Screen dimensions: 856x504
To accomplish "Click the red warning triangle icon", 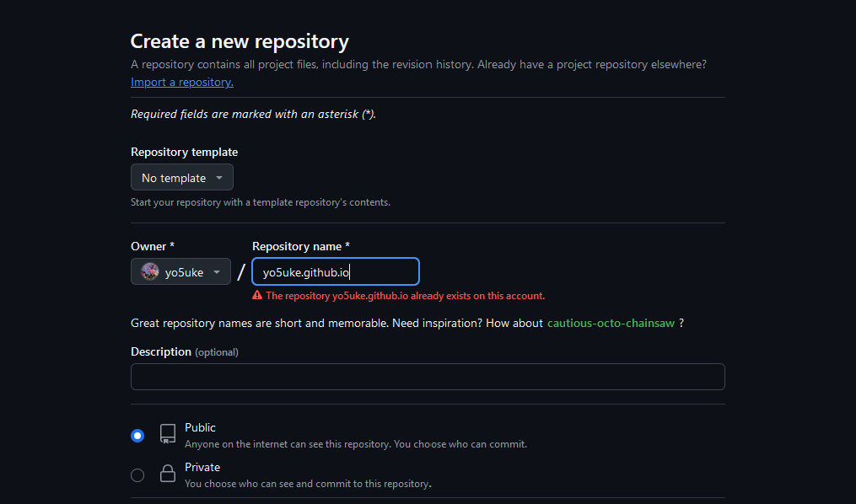I will coord(257,296).
